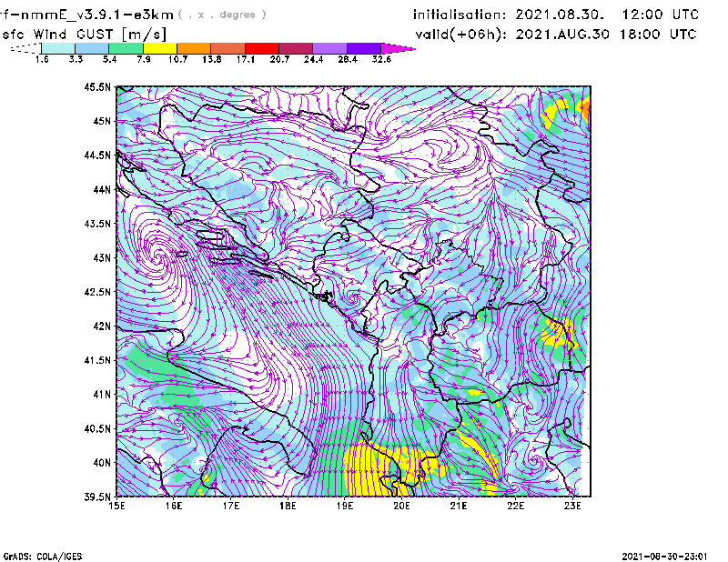Click the "22E" longitude label

pos(515,506)
